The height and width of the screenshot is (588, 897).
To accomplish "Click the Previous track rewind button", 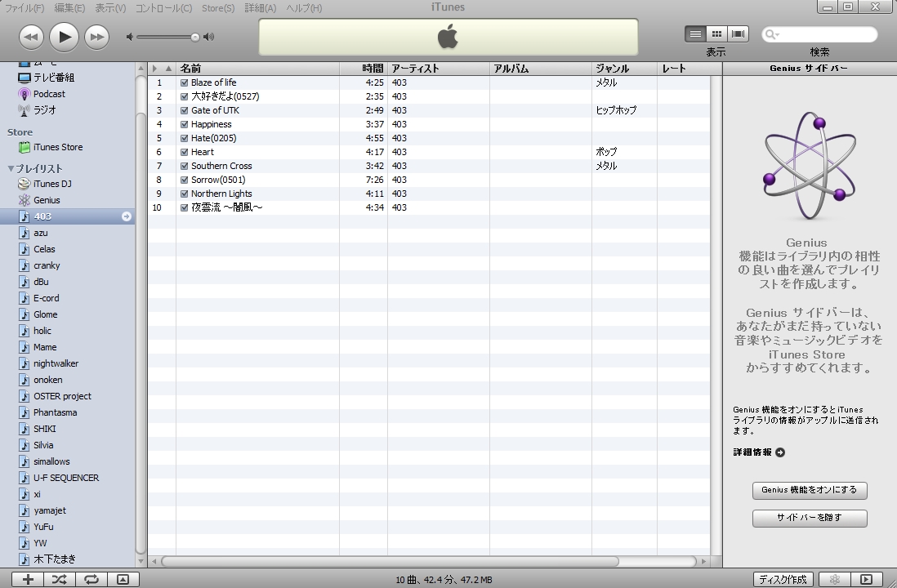I will (31, 38).
